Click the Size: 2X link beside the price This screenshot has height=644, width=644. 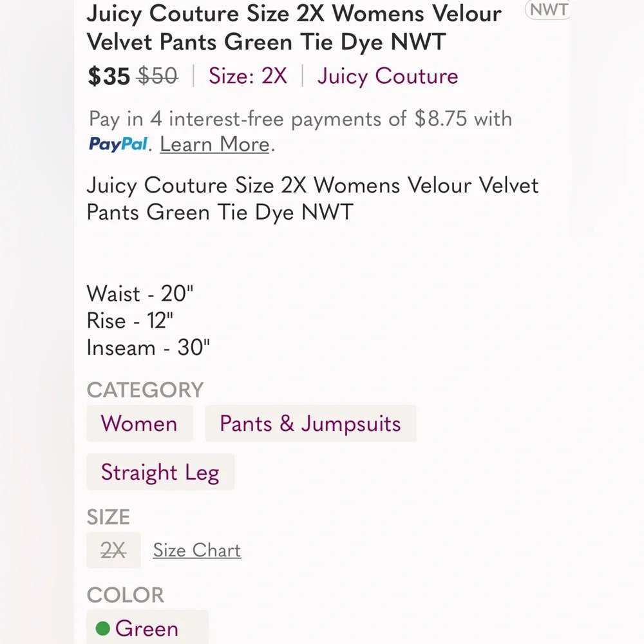coord(247,76)
